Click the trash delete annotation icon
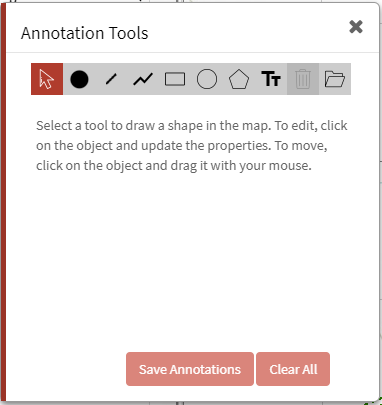This screenshot has height=405, width=382. click(303, 79)
